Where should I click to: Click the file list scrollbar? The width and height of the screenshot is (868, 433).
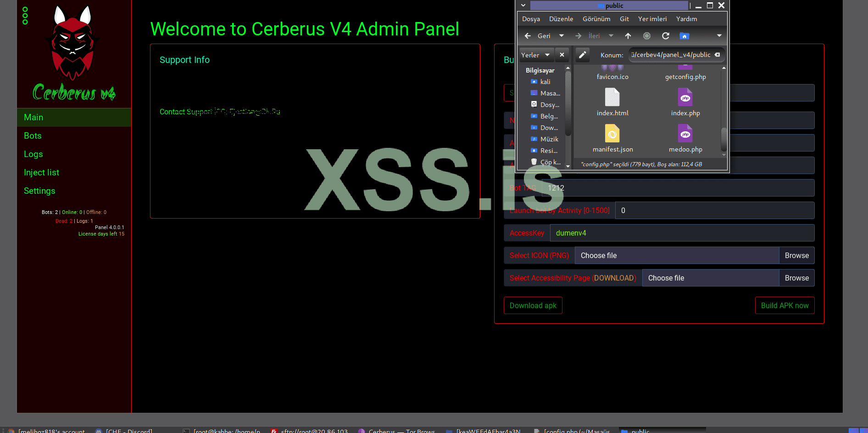(x=724, y=139)
